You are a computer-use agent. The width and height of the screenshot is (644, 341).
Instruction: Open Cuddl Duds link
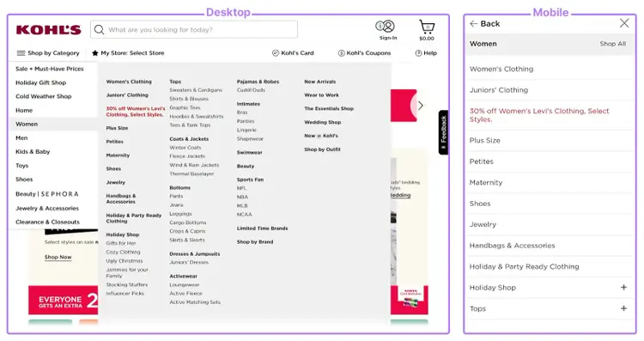[x=251, y=90]
